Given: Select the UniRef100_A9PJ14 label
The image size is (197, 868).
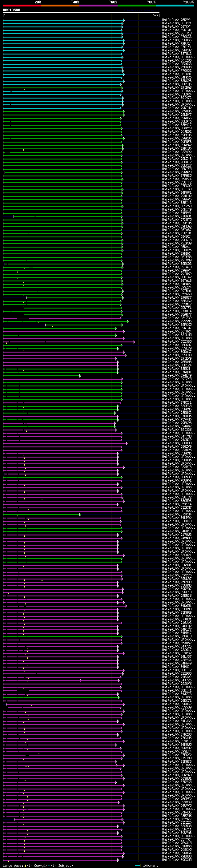Looking at the screenshot, I should (x=176, y=43).
